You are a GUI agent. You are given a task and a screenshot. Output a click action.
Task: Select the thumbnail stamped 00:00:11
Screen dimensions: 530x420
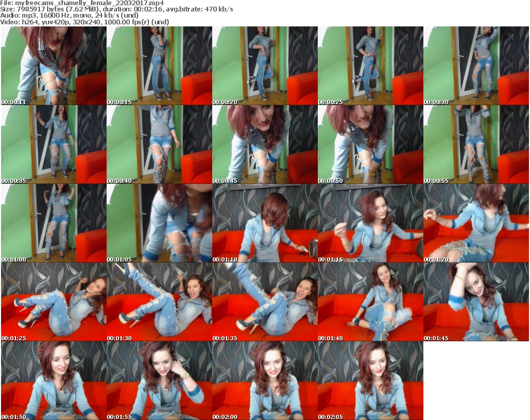coord(54,66)
